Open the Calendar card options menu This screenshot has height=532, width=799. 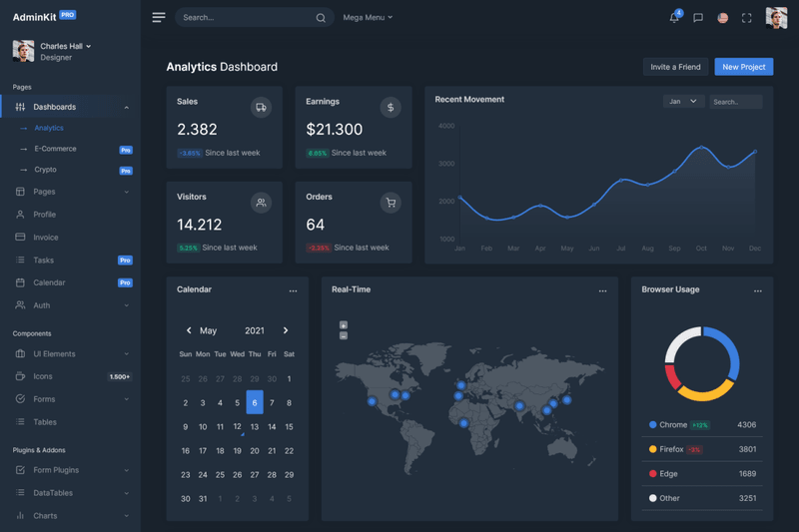293,290
